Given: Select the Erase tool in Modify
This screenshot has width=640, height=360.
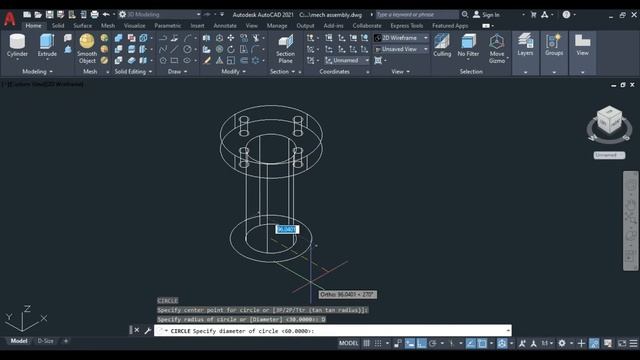Looking at the screenshot, I should [207, 60].
